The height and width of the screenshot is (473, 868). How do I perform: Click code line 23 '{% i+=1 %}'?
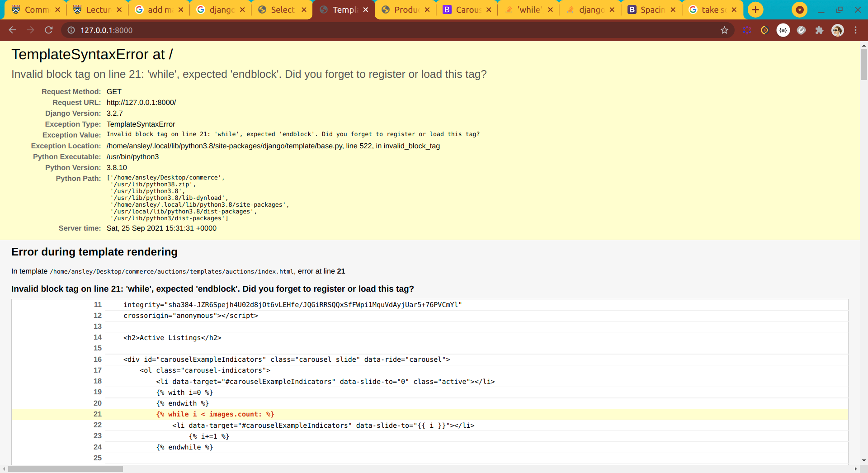pos(209,436)
